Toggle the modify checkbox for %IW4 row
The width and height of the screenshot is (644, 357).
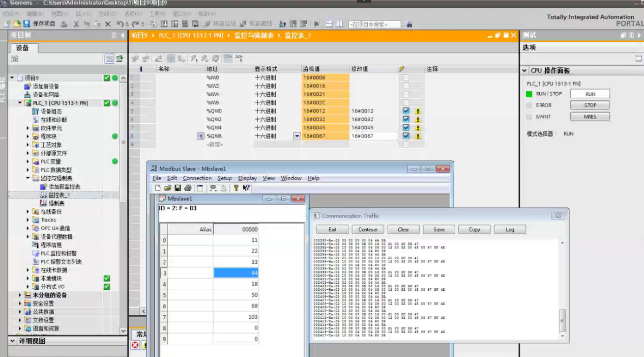406,94
